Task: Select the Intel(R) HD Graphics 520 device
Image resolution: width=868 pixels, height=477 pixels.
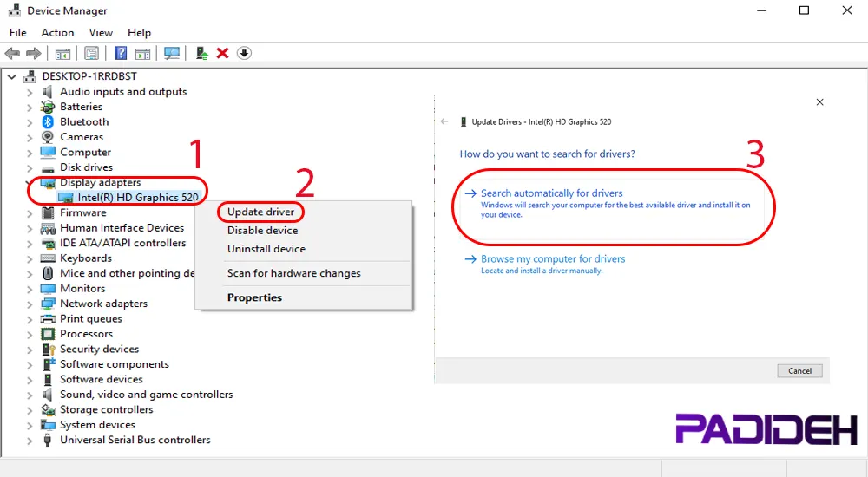Action: pos(138,198)
